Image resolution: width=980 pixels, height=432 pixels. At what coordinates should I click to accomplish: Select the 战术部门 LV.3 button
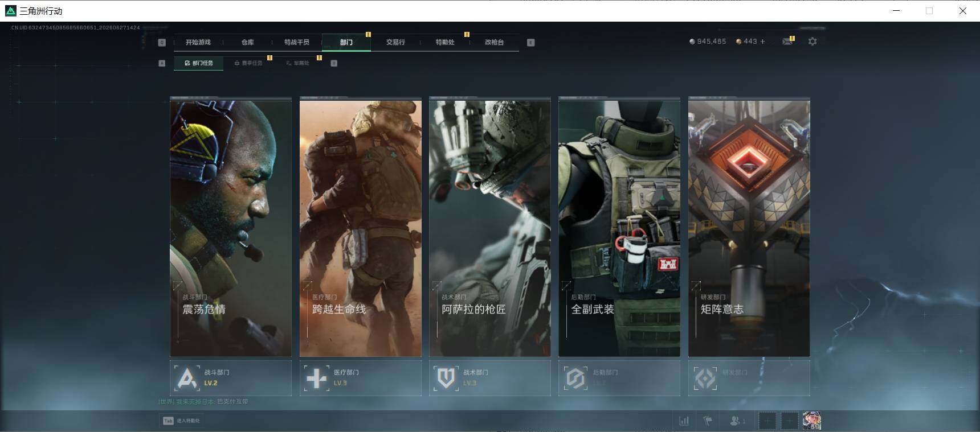[490, 378]
